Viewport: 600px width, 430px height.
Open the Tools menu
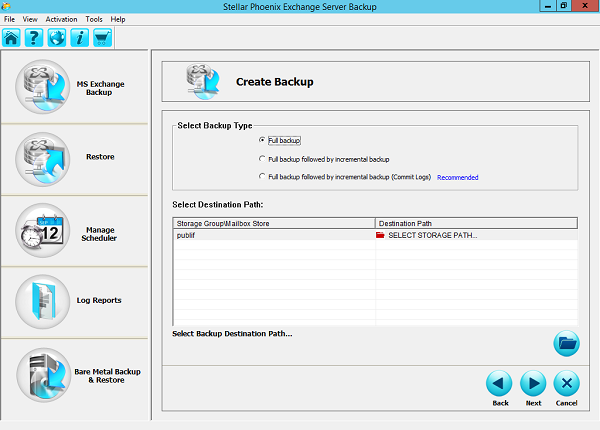coord(94,19)
